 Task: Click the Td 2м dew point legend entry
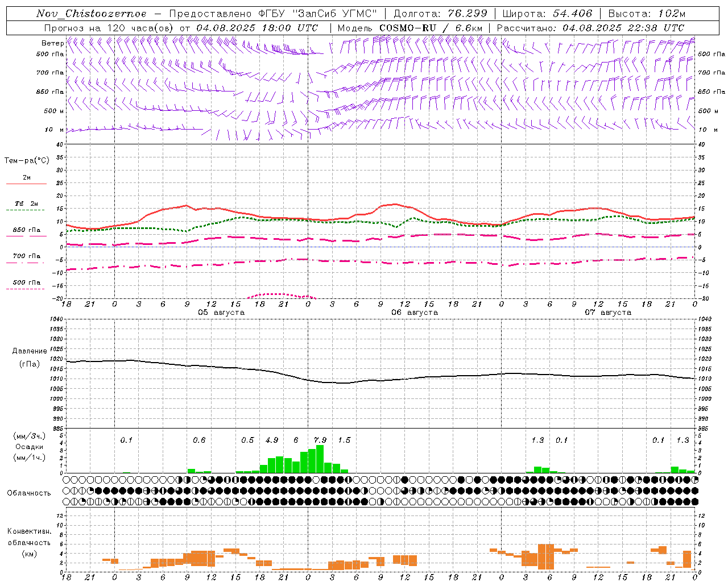tap(26, 203)
